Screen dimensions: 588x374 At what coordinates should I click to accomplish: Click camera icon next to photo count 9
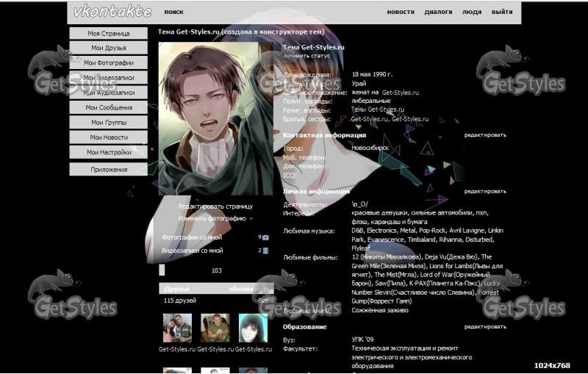coord(266,237)
